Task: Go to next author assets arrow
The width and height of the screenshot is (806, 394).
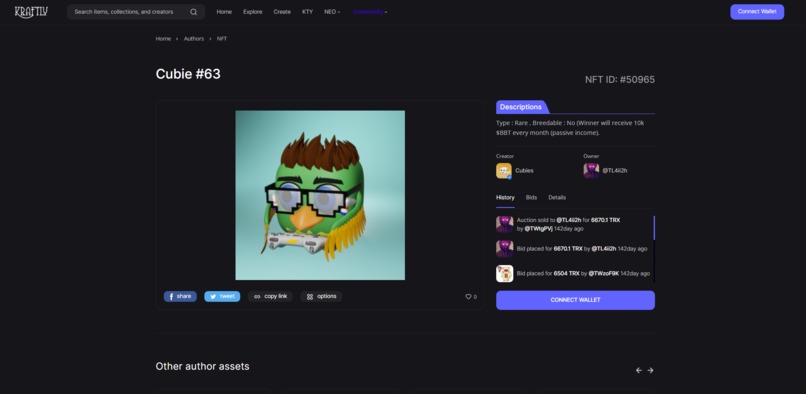Action: tap(650, 370)
